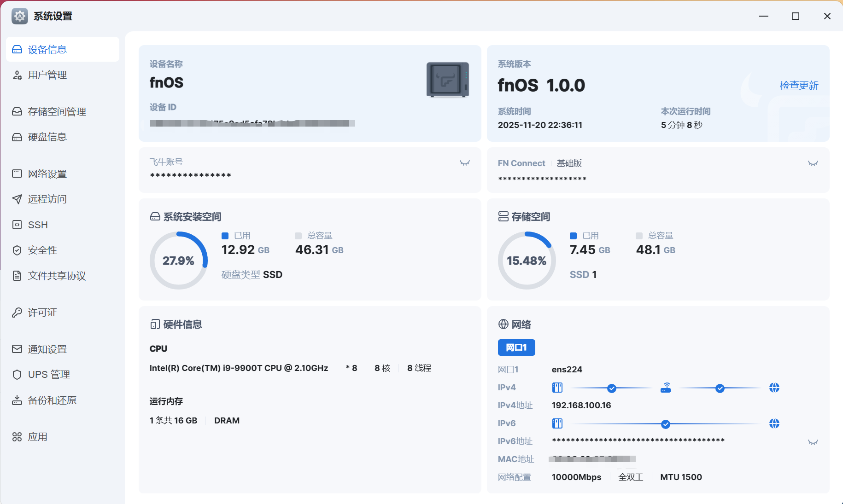Image resolution: width=843 pixels, height=504 pixels.
Task: Show the masked FN Connect ID
Action: point(813,163)
